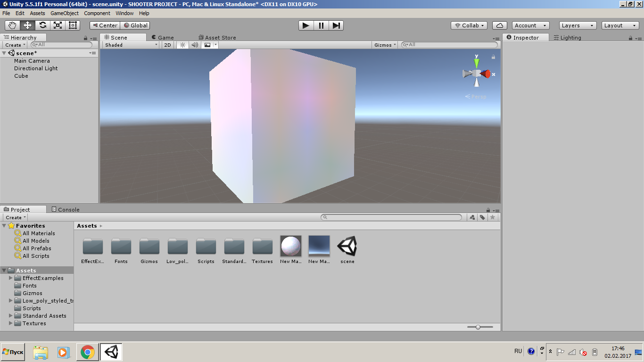Open Hierarchy Create dropdown
The width and height of the screenshot is (644, 362).
coord(16,45)
